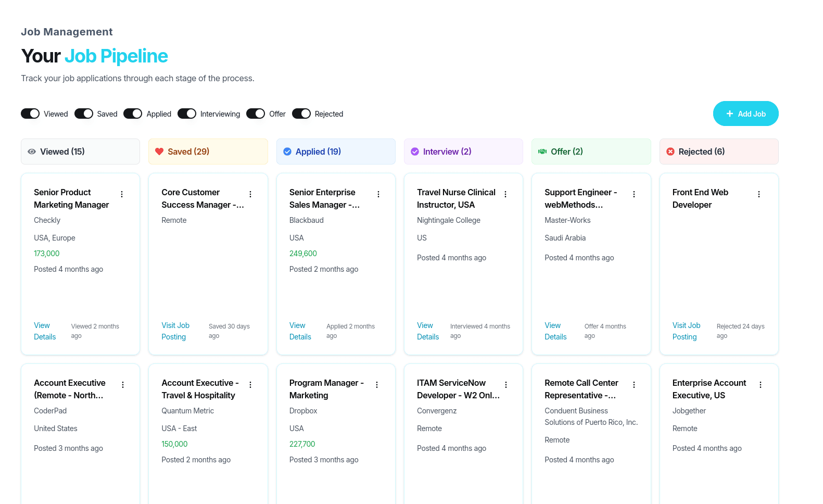Click the purple check icon beside Interview (2)
Image resolution: width=823 pixels, height=504 pixels.
click(x=415, y=152)
